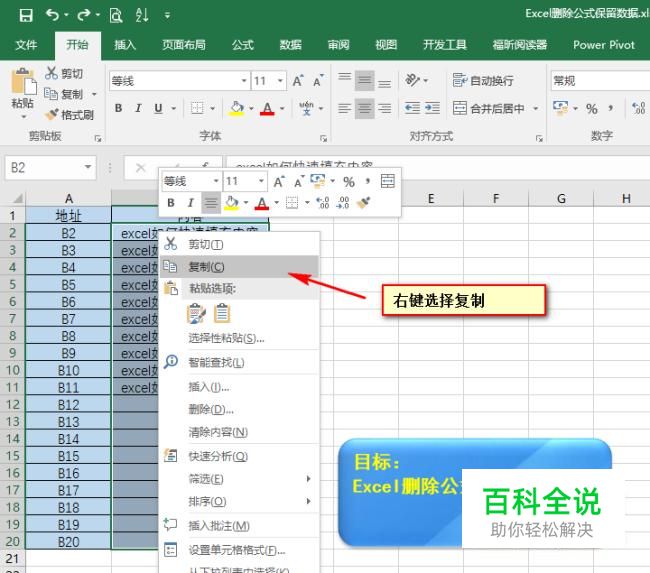Expand the Filter (筛选) submenu arrow

pos(308,479)
